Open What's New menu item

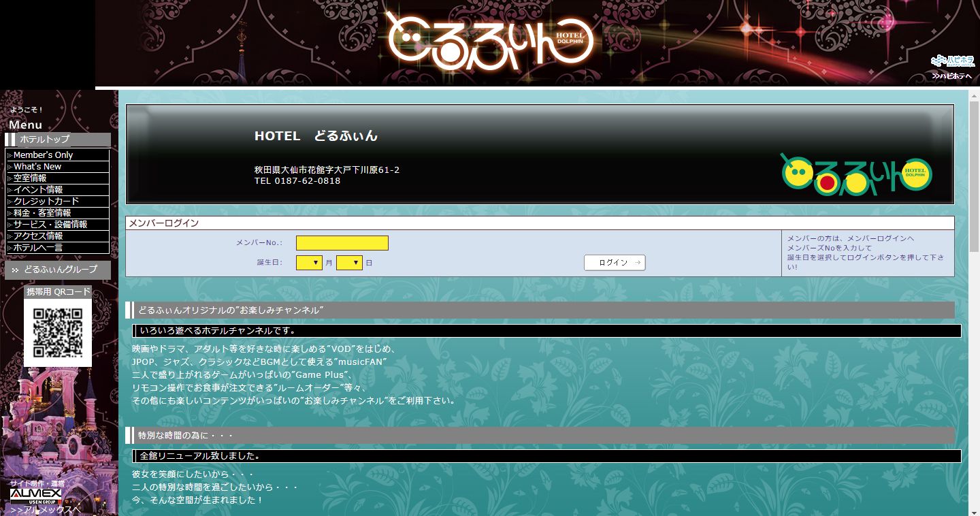(x=58, y=167)
